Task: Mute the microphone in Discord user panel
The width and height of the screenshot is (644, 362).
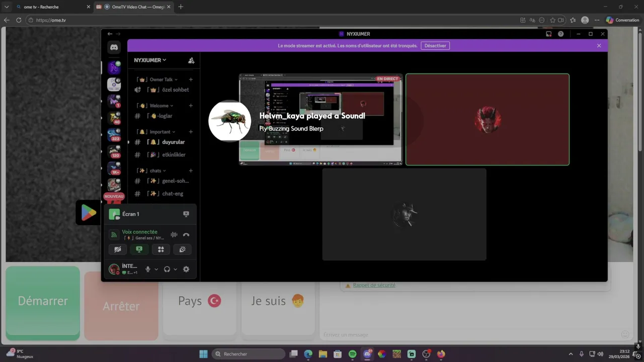Action: pyautogui.click(x=148, y=269)
